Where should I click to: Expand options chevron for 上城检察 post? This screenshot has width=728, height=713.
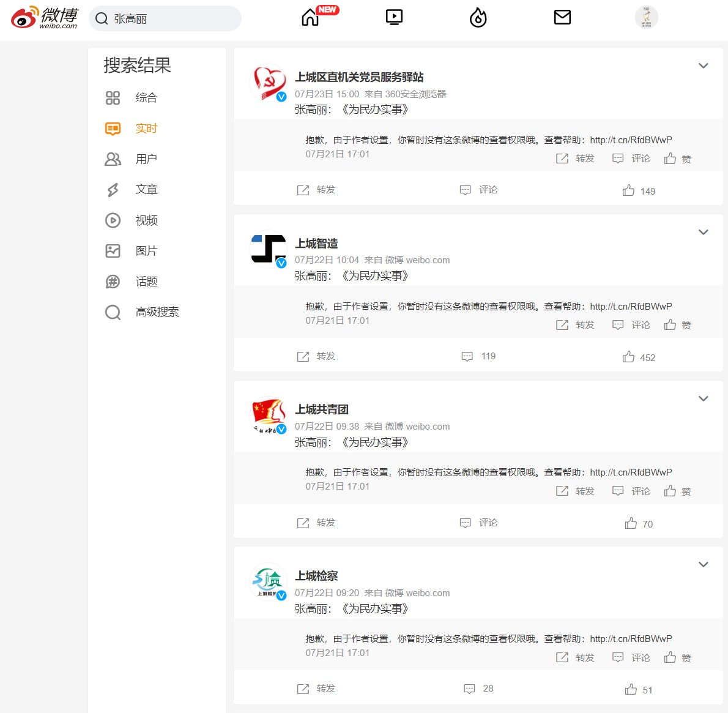(703, 564)
